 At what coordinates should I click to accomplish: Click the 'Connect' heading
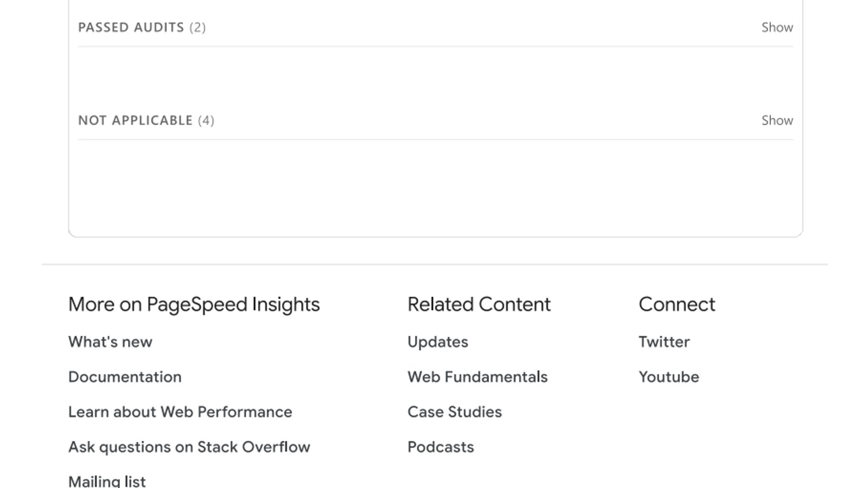[677, 305]
